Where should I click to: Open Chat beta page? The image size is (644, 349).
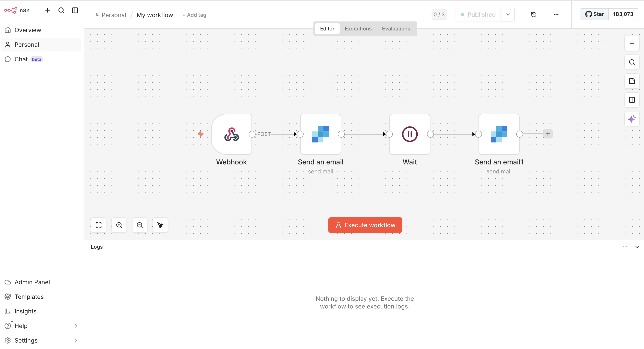coord(41,59)
